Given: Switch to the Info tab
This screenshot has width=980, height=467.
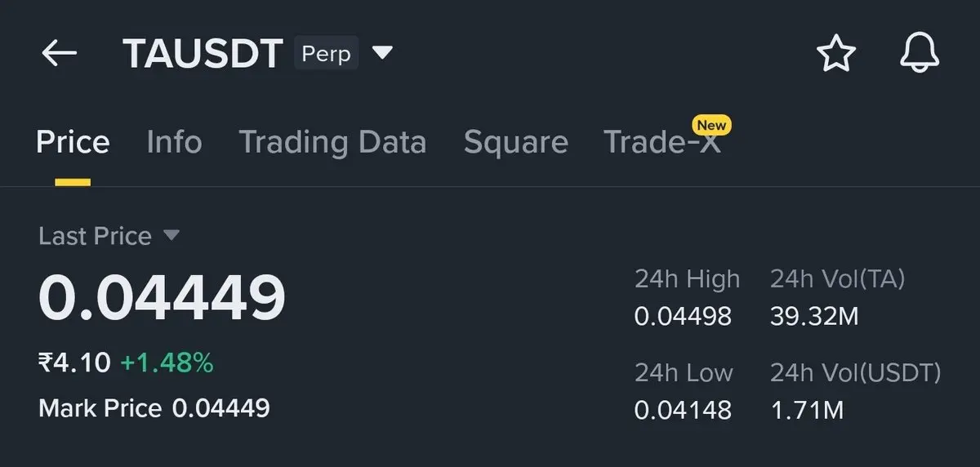Looking at the screenshot, I should click(174, 142).
